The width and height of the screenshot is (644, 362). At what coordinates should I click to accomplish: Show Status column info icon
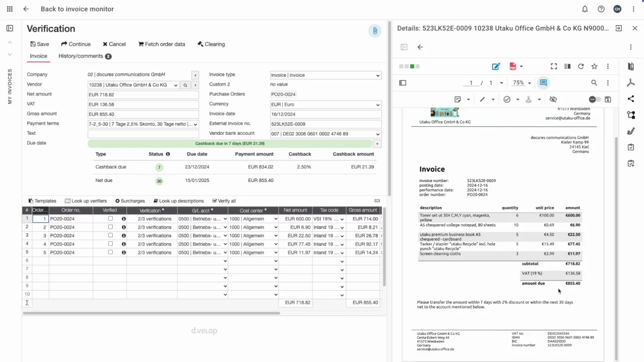click(x=168, y=154)
